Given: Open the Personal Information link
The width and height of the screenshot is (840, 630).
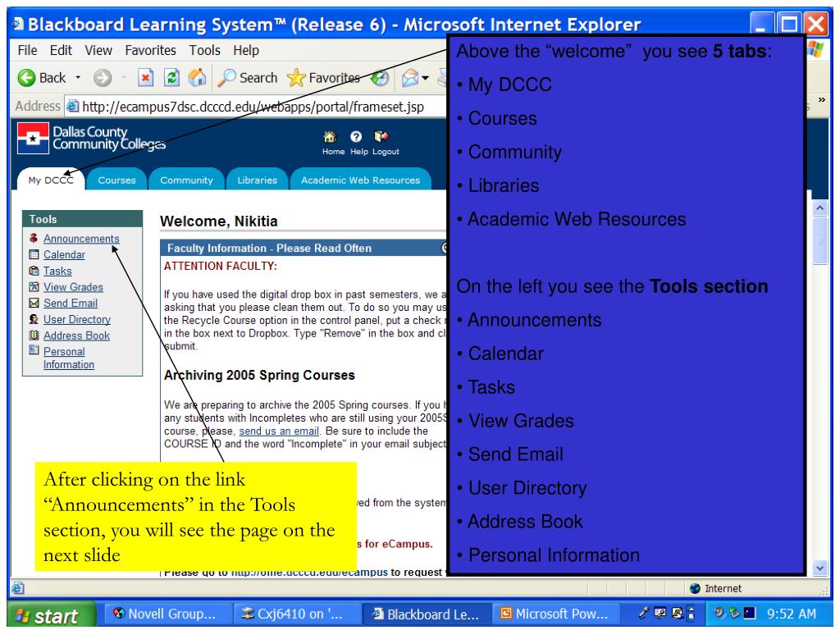Looking at the screenshot, I should 69,358.
